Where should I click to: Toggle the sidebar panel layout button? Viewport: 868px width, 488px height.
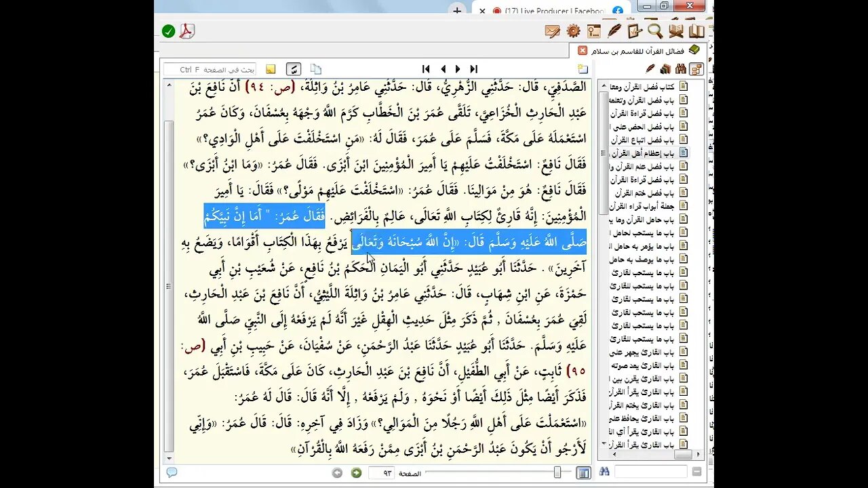click(583, 472)
